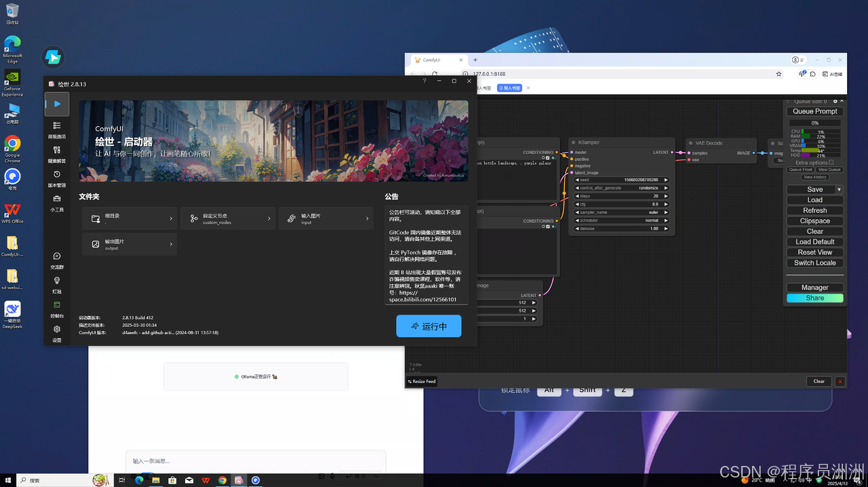Image resolution: width=868 pixels, height=487 pixels.
Task: Click the seed value field in KSampler
Action: pyautogui.click(x=622, y=180)
